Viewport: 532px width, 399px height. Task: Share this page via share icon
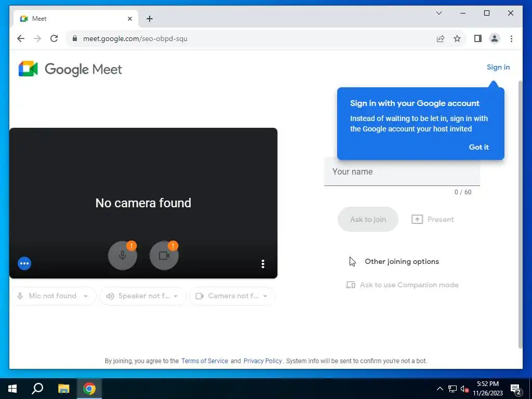(441, 38)
